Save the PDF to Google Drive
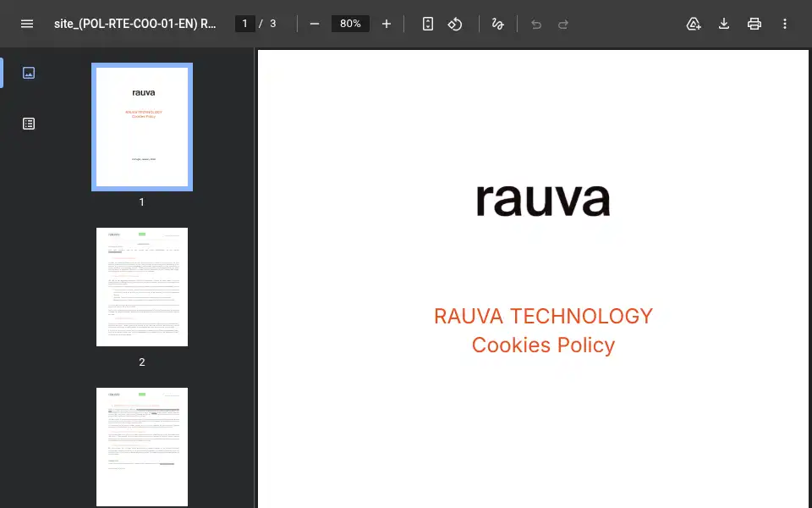The image size is (812, 508). [694, 24]
